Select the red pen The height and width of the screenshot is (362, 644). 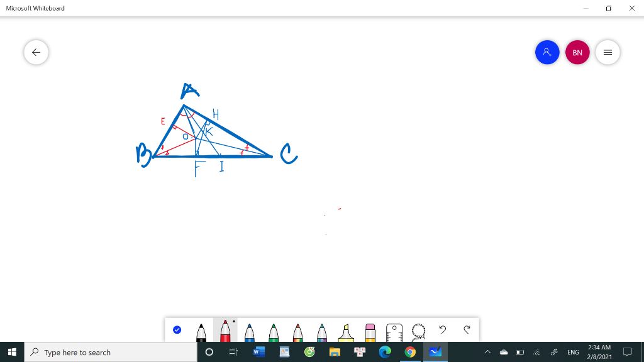click(x=225, y=331)
